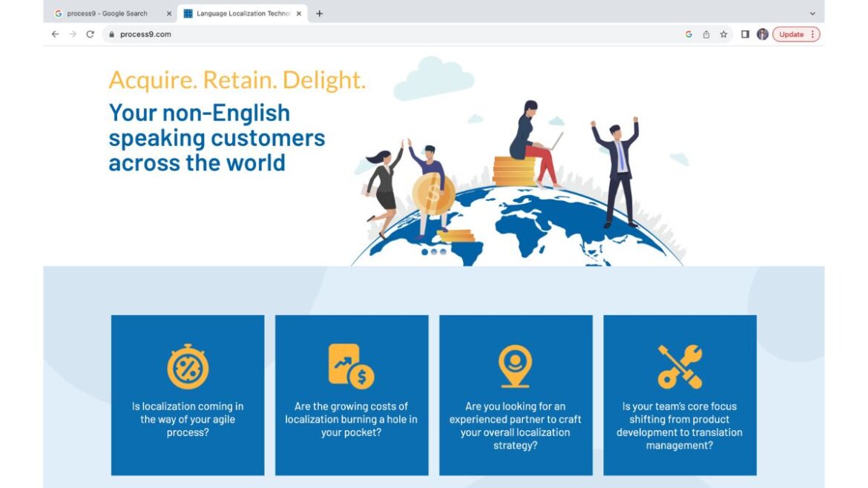Select the third carousel dot below the illustration
Screen dimensions: 868x488
(443, 251)
